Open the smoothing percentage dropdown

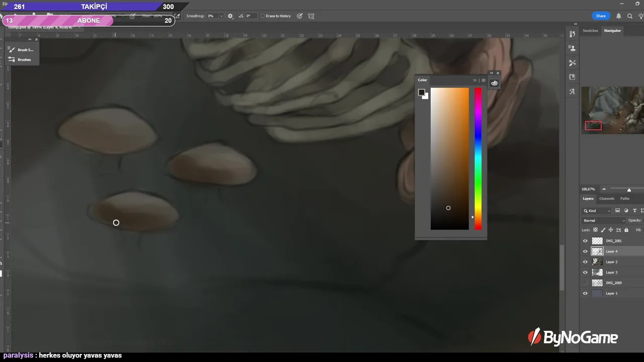tap(221, 16)
